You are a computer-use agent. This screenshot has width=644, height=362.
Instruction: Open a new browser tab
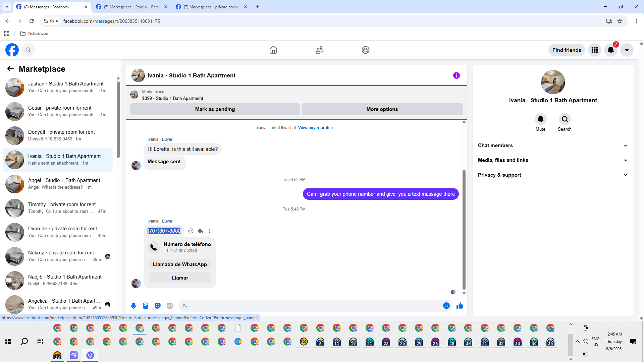tap(258, 7)
